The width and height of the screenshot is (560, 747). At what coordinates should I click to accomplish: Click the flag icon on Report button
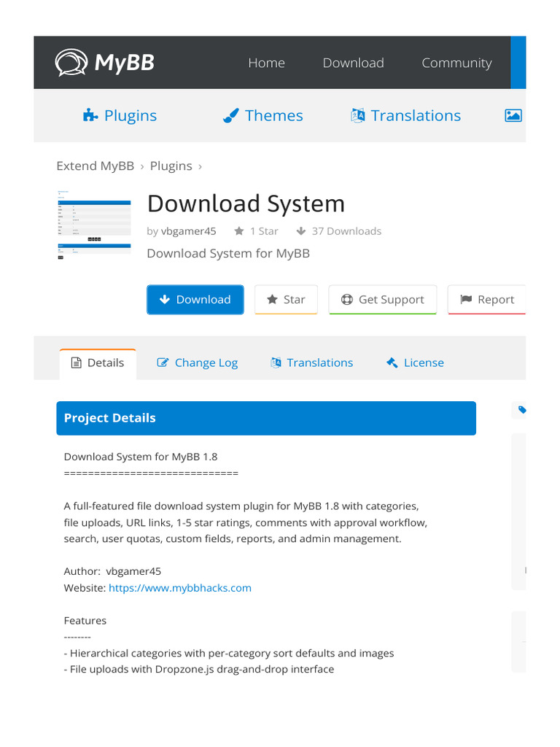(x=466, y=299)
